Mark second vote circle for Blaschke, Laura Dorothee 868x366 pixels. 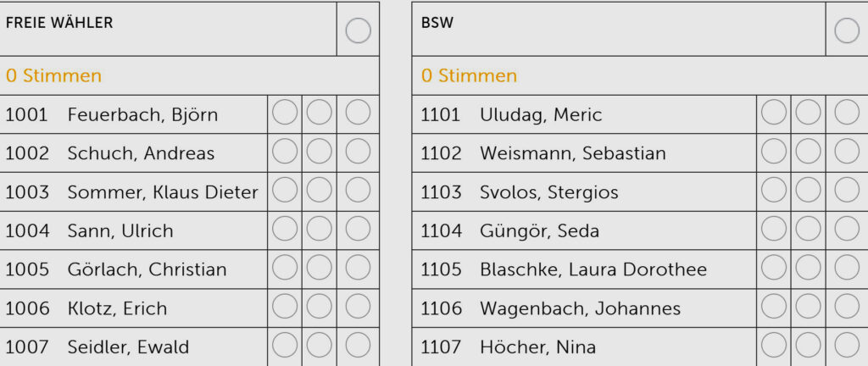808,268
